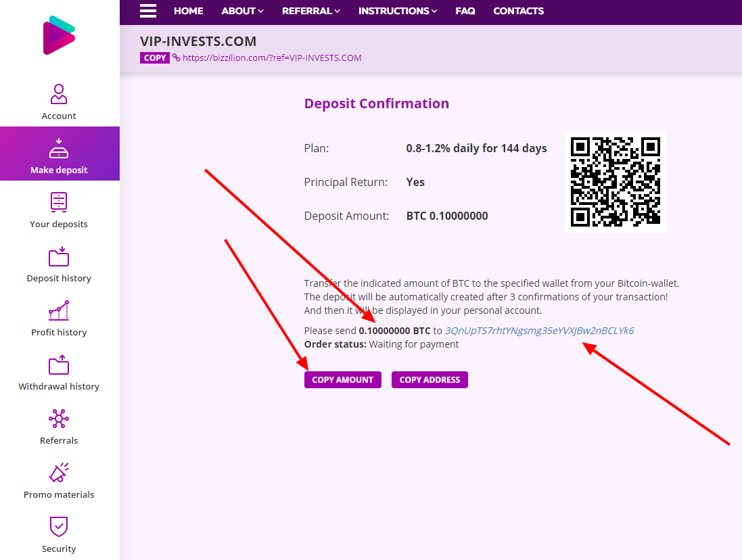Open the Promo materials megaphone icon
Image resolution: width=742 pixels, height=560 pixels.
[x=59, y=473]
